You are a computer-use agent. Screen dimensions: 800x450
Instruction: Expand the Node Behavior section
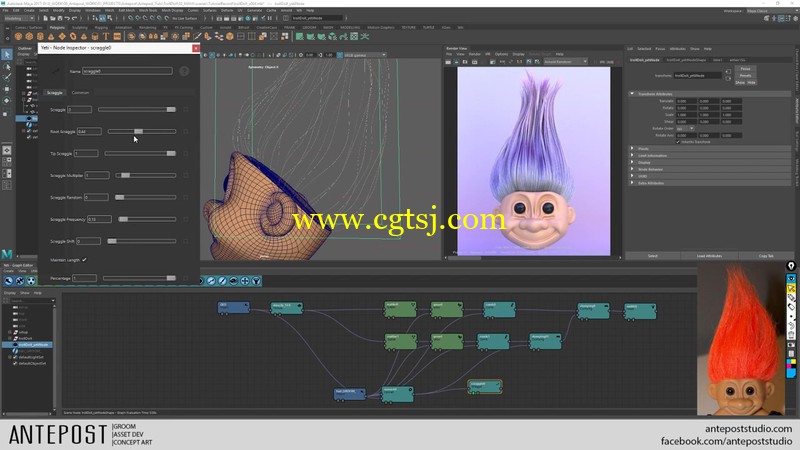point(632,169)
